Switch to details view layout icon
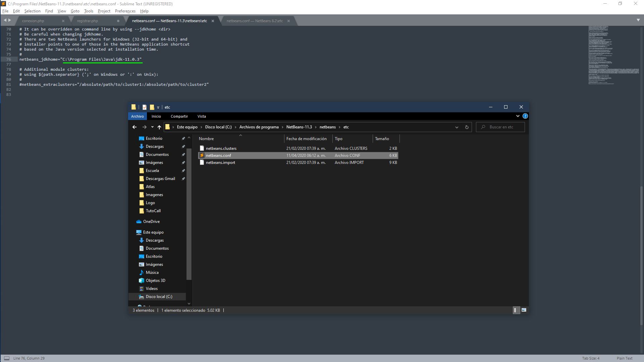The image size is (644, 362). click(x=516, y=310)
